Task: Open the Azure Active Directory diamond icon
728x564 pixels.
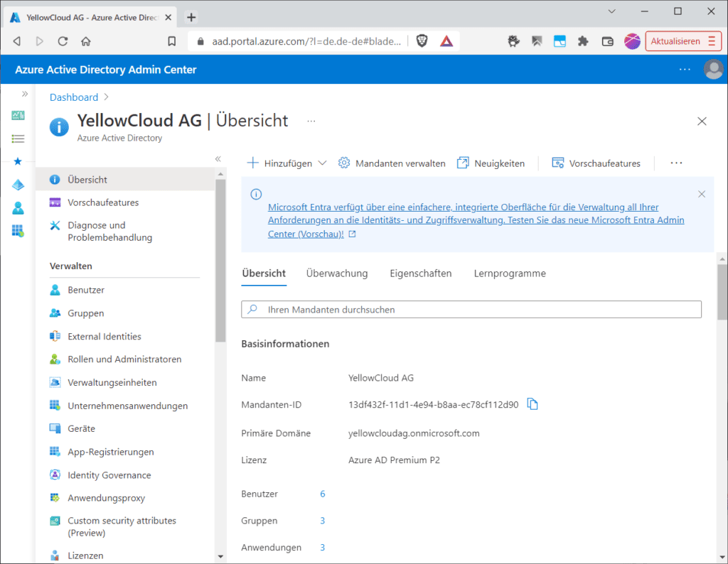Action: click(18, 185)
